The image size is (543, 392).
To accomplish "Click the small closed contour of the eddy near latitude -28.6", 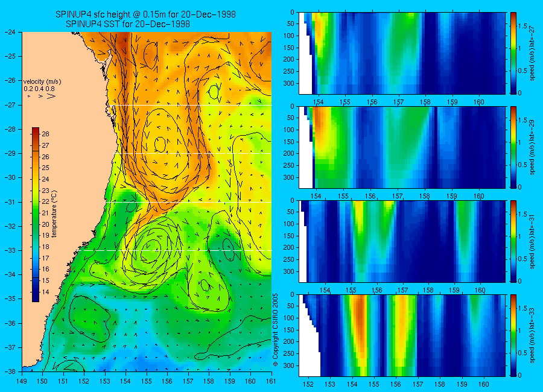I will click(x=160, y=144).
